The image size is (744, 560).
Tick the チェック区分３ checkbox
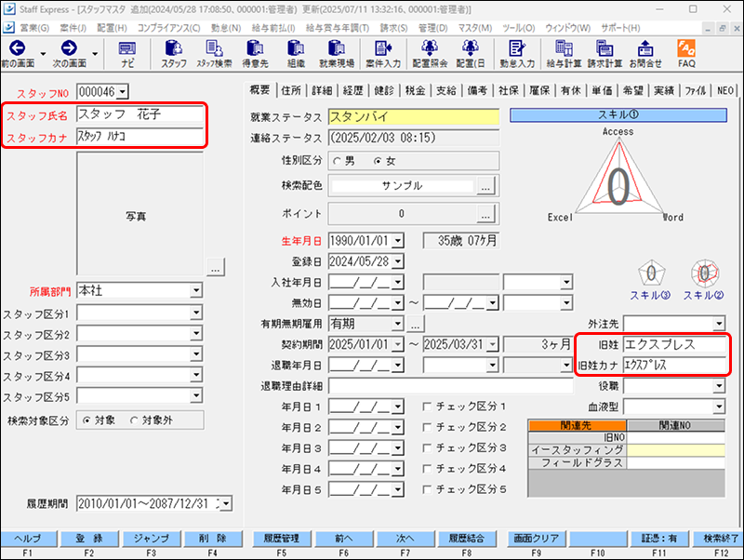click(427, 448)
